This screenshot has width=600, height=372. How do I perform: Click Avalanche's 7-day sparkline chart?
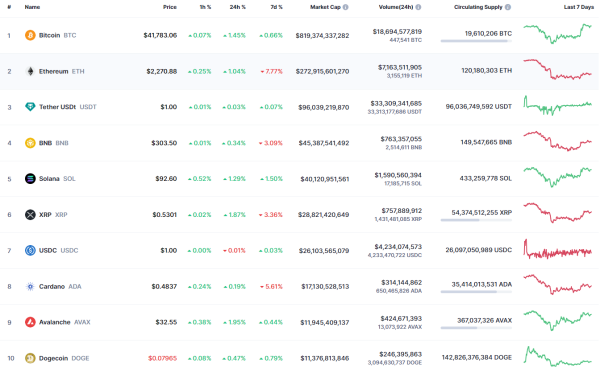pyautogui.click(x=558, y=320)
